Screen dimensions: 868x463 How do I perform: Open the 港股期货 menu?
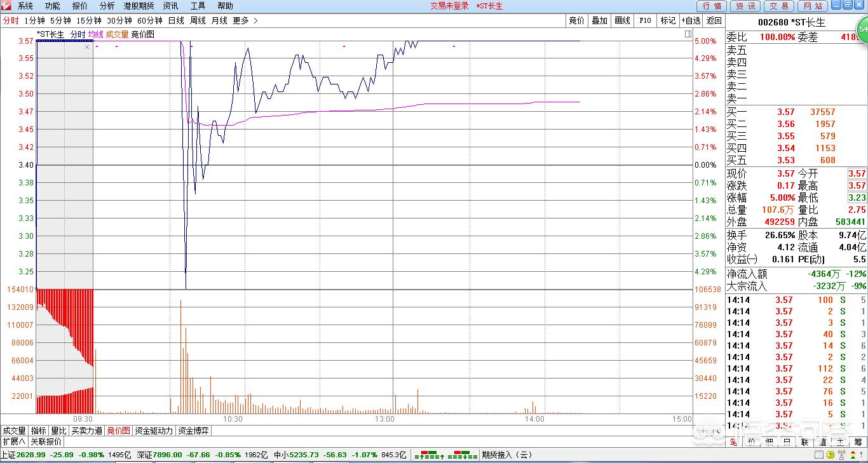pos(139,6)
